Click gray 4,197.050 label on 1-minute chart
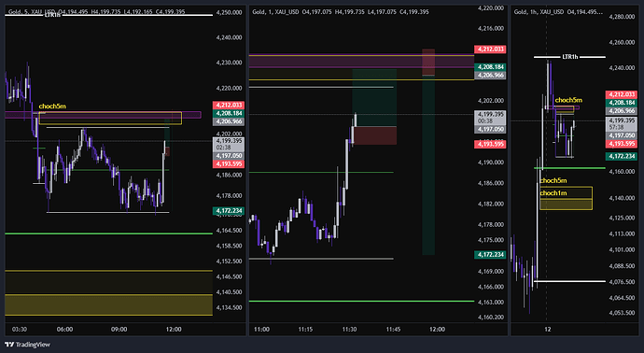 [x=490, y=129]
